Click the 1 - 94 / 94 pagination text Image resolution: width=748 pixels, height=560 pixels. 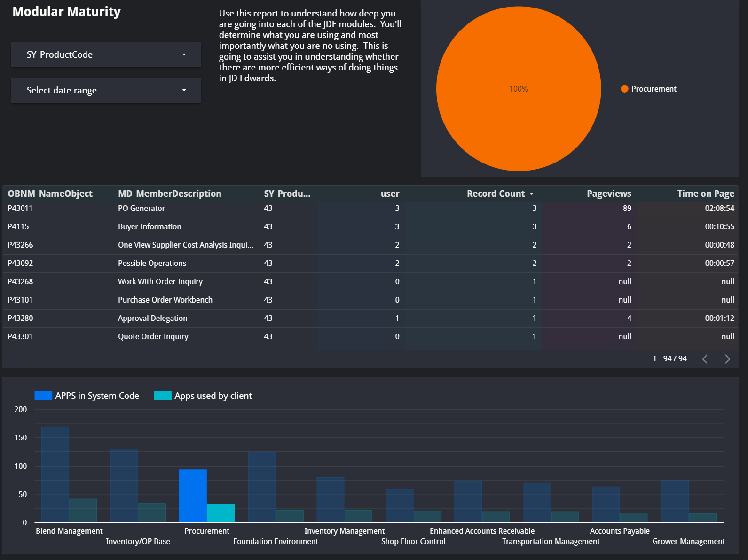[x=669, y=358]
